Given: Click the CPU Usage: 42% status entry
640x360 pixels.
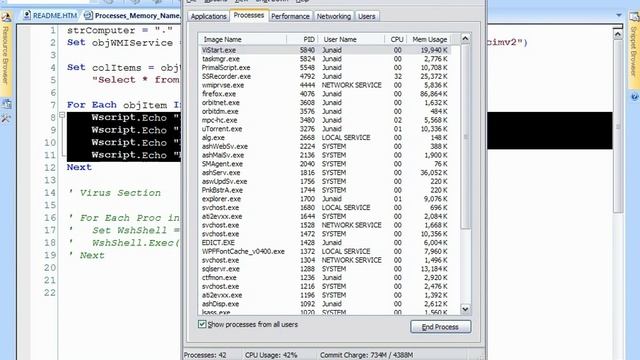Looking at the screenshot, I should tap(271, 355).
